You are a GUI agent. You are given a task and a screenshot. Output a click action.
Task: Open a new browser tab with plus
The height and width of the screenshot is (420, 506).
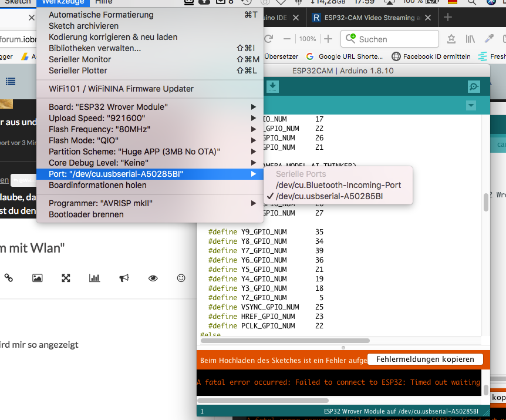point(447,17)
